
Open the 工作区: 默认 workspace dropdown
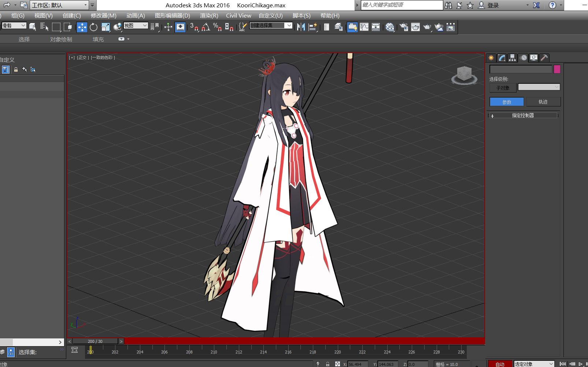59,5
